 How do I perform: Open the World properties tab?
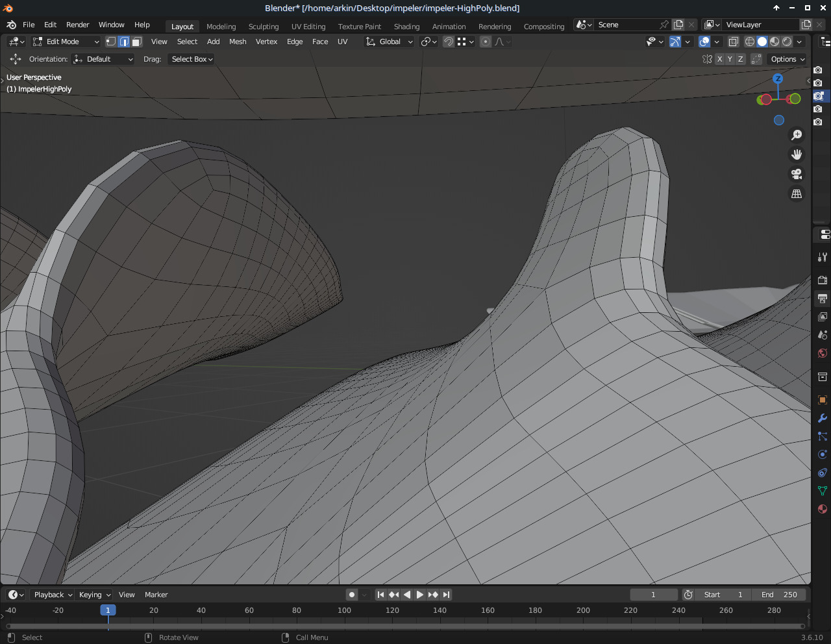tap(823, 353)
